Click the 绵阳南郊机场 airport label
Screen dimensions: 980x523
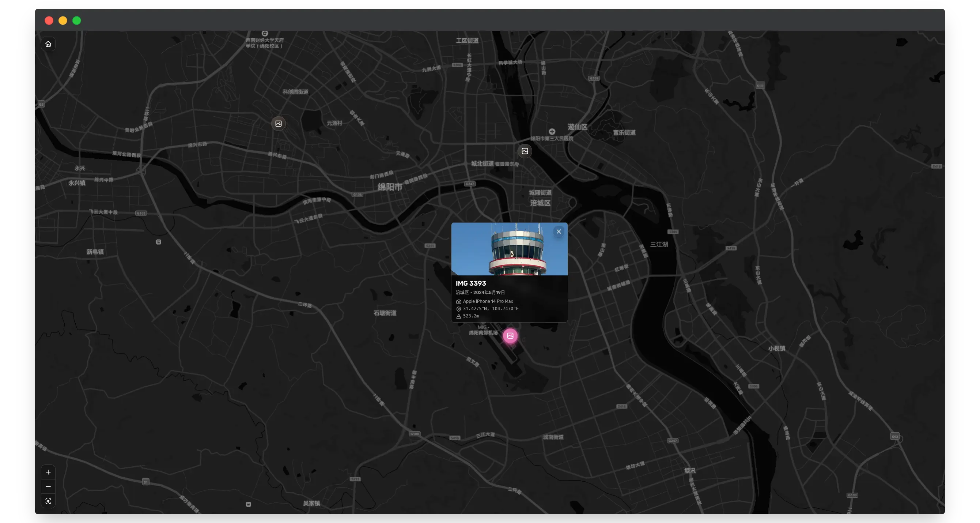(483, 333)
